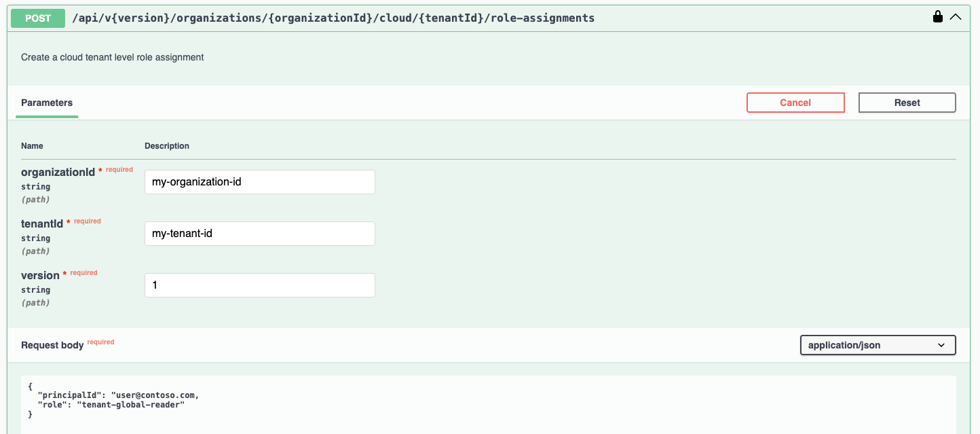Click the tenantId parameter name
The image size is (980, 434).
(42, 224)
